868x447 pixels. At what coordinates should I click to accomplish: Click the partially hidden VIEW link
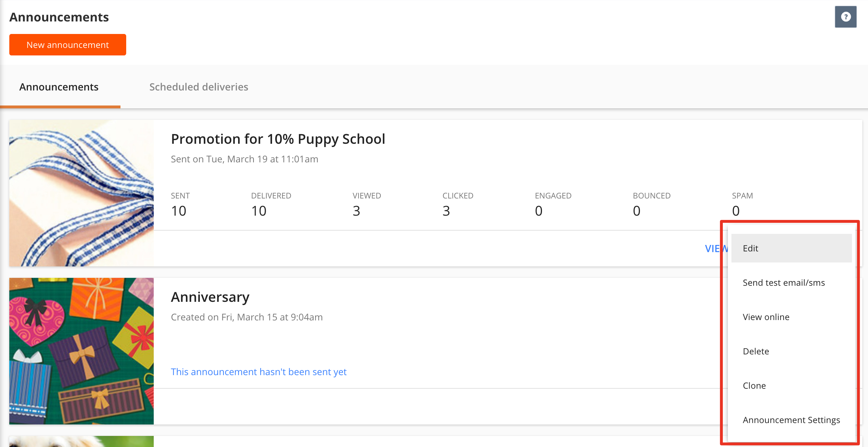716,249
